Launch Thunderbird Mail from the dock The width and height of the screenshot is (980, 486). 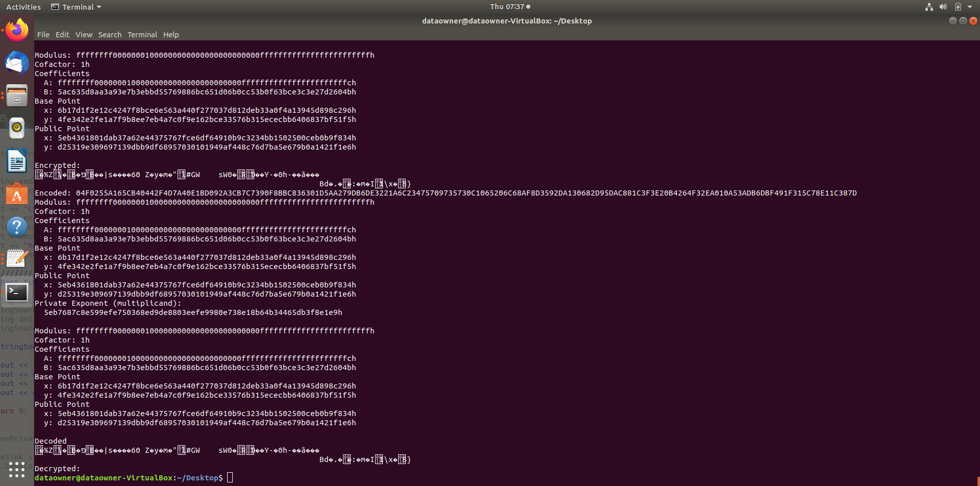[17, 63]
